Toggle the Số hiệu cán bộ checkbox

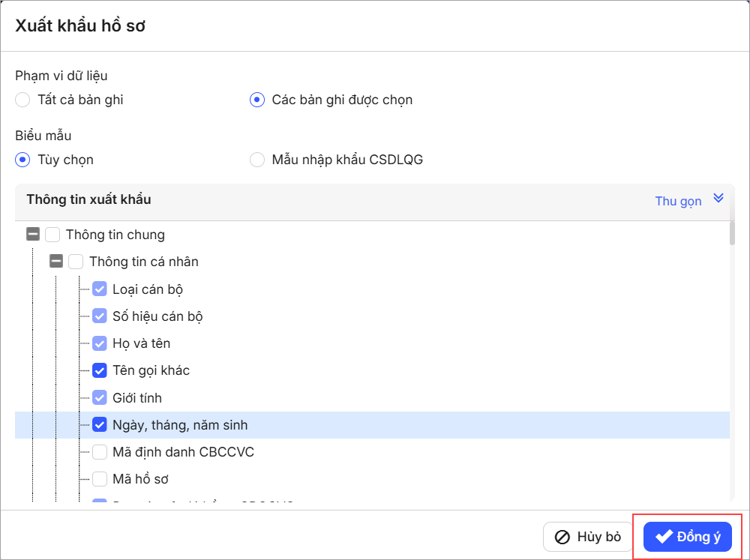click(x=100, y=316)
